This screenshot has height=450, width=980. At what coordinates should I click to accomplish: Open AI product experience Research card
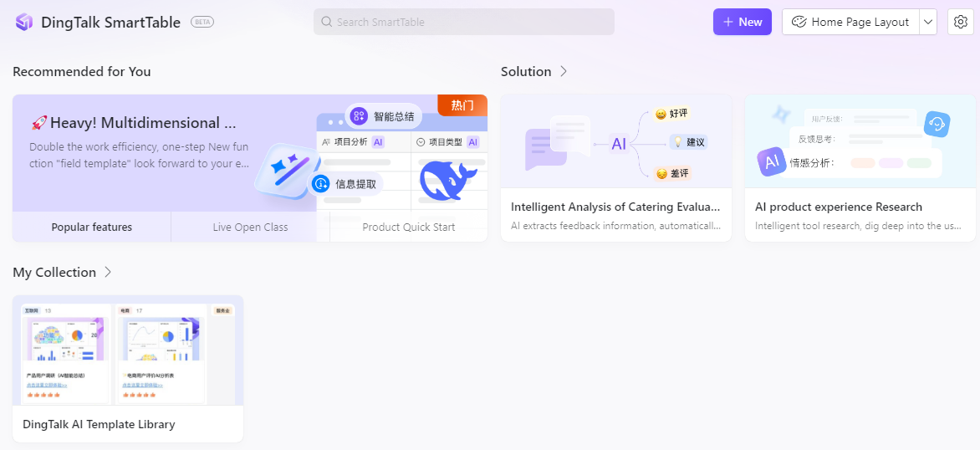click(x=860, y=168)
